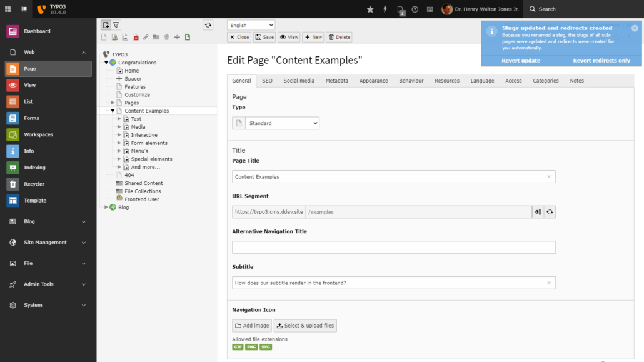Switch to the Access tab
This screenshot has height=362, width=644.
[513, 80]
